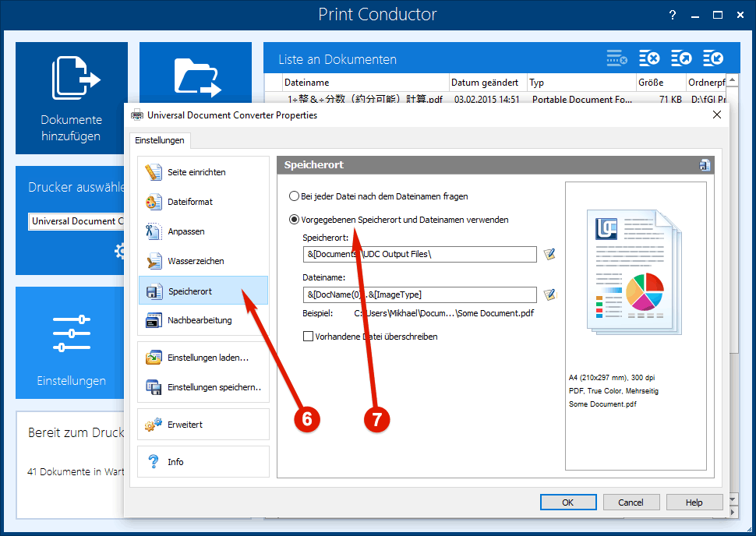Click '41 Dokumente in Wart' status text
Image resolution: width=756 pixels, height=536 pixels.
click(x=76, y=471)
